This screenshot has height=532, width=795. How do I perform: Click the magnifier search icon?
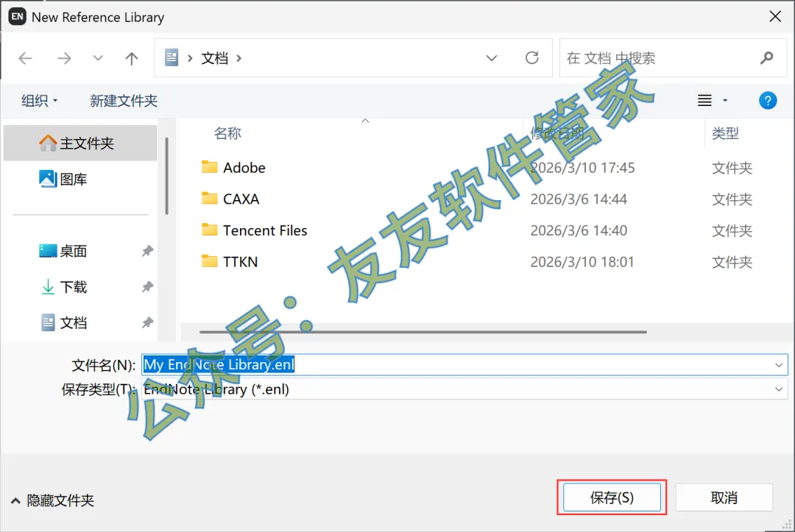click(766, 58)
